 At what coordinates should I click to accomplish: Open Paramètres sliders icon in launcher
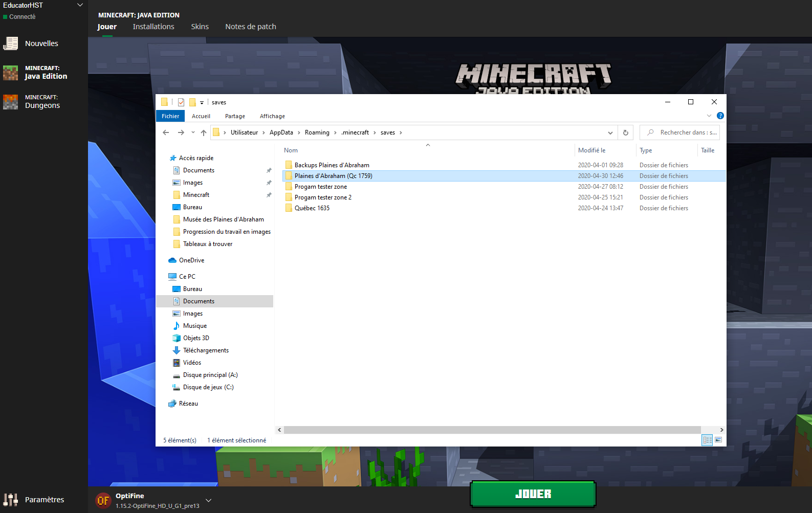pos(11,500)
